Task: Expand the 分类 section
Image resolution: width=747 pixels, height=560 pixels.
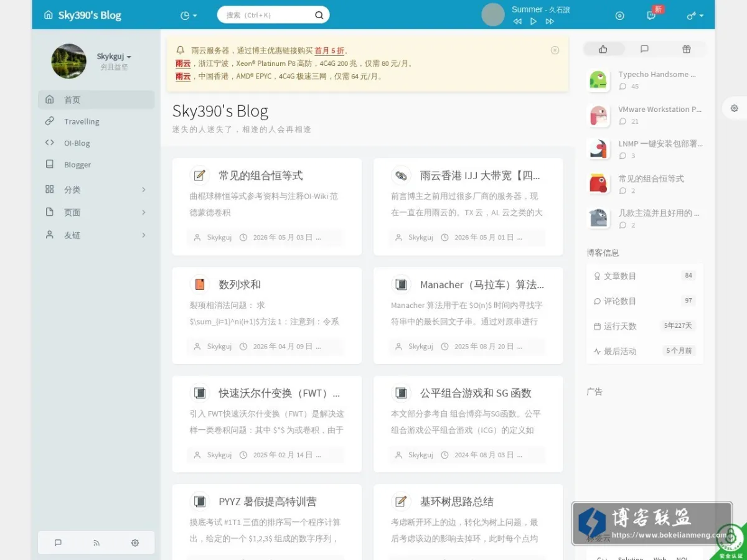Action: tap(96, 189)
